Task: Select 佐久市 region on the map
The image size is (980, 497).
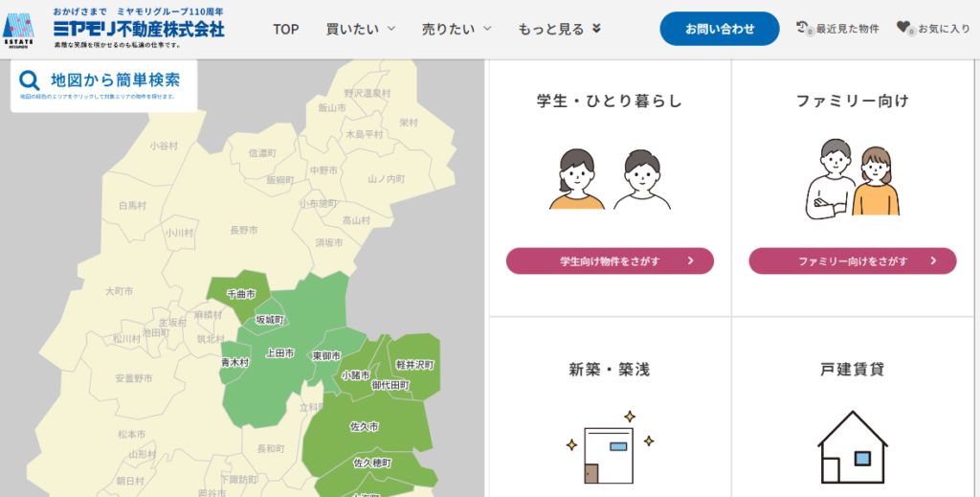Action: coord(365,426)
